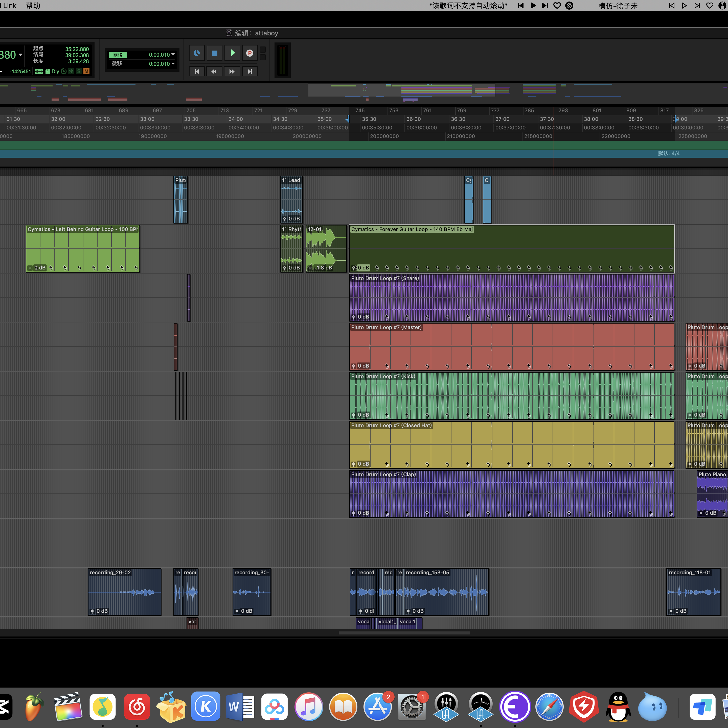Toggle the green 网格 grid mode indicator

118,55
